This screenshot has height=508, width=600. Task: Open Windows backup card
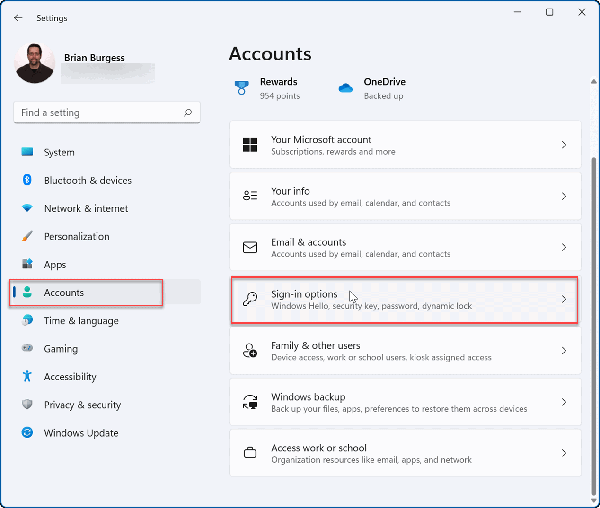pos(405,402)
